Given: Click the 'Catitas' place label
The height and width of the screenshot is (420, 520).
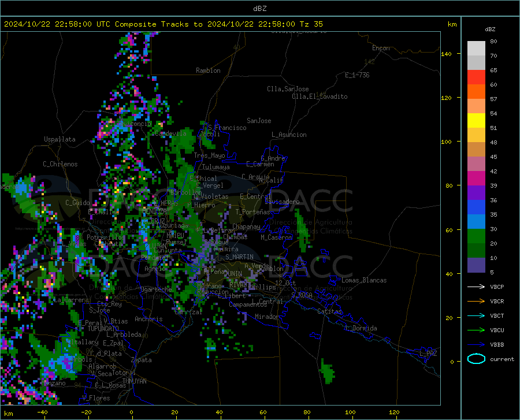Looking at the screenshot, I should tap(329, 311).
